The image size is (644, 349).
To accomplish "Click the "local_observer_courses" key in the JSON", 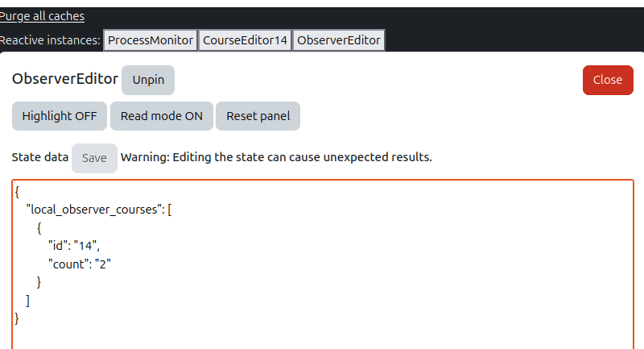I will coord(95,210).
